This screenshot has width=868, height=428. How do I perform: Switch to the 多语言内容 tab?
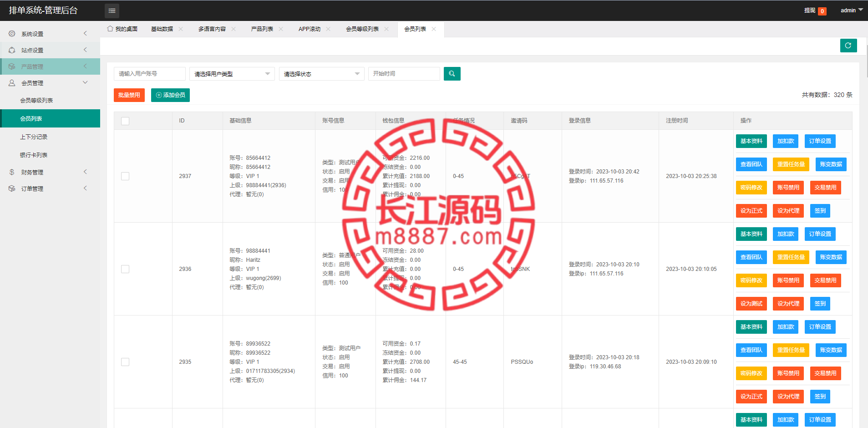212,29
